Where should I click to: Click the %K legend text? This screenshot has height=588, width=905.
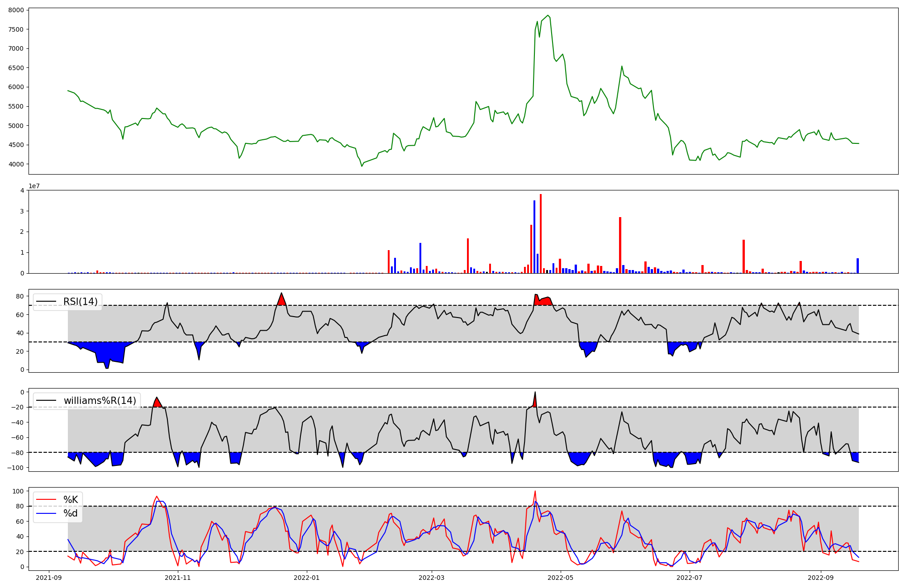71,500
